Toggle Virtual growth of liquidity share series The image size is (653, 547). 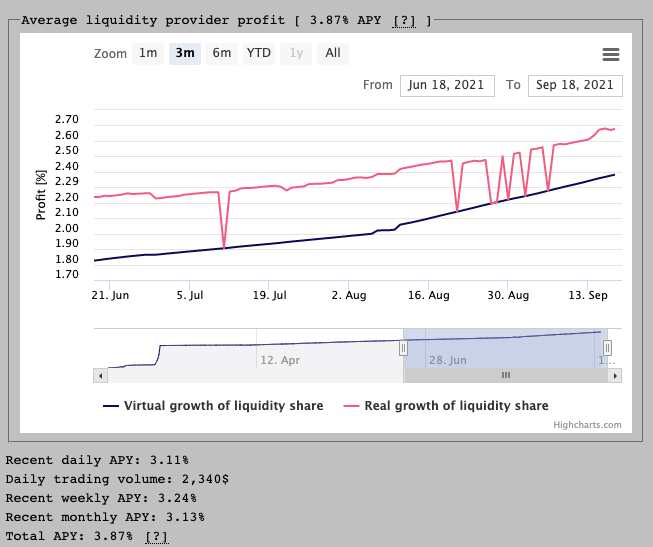click(213, 406)
